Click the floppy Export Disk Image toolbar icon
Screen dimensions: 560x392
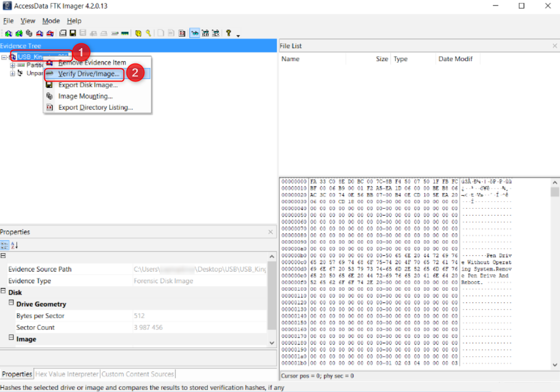point(73,33)
